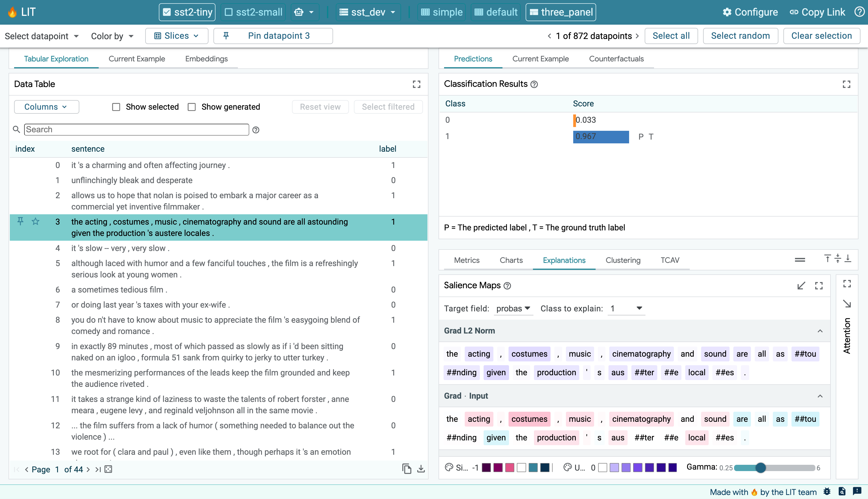This screenshot has height=499, width=868.
Task: Collapse the Grad · Input section
Action: [820, 396]
